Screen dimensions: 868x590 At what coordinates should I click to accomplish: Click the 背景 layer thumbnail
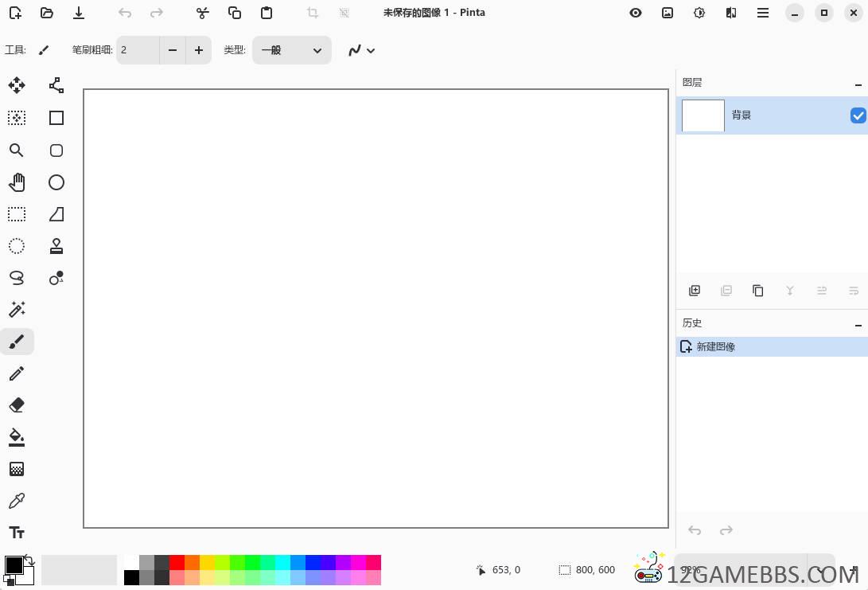(x=703, y=115)
